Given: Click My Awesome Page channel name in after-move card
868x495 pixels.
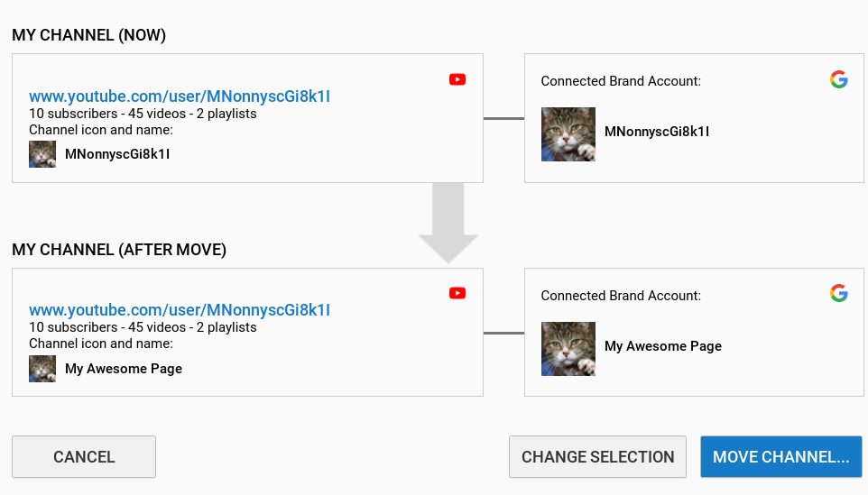Looking at the screenshot, I should click(124, 369).
